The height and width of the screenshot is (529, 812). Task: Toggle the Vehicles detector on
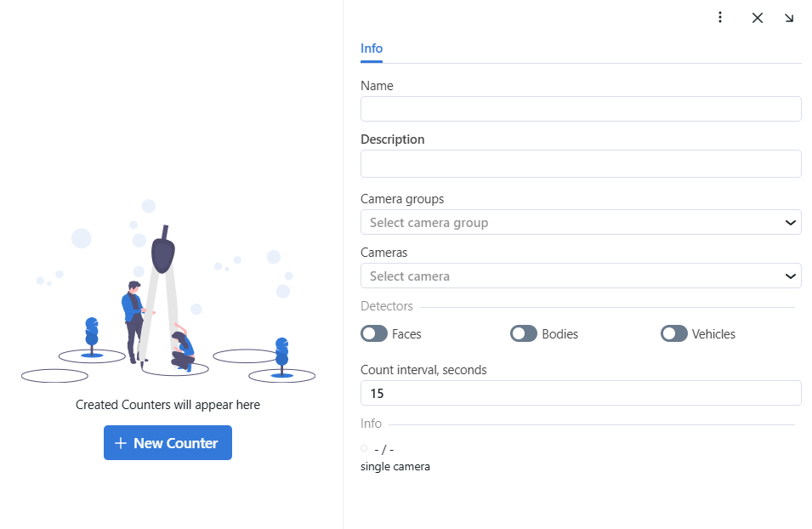674,334
